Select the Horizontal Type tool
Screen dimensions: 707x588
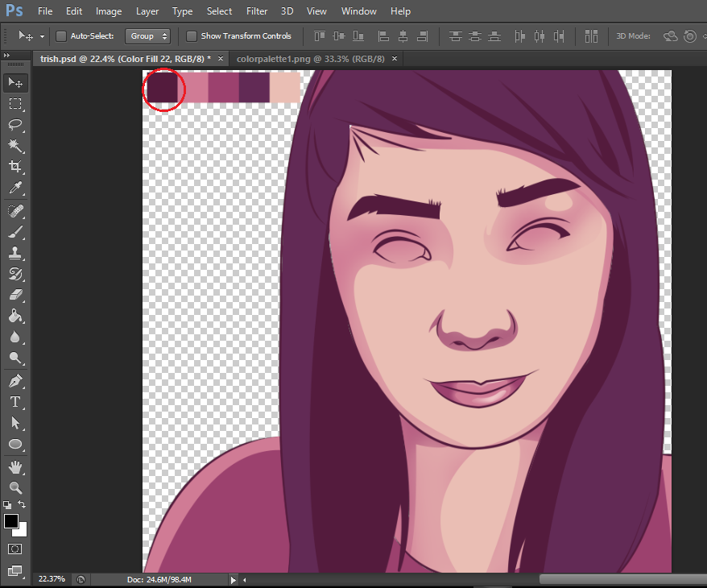click(x=15, y=402)
